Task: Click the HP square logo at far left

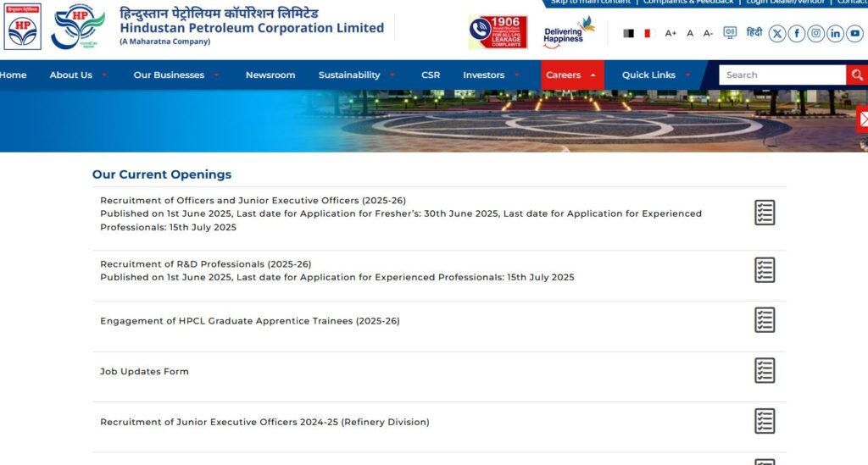Action: (x=23, y=26)
